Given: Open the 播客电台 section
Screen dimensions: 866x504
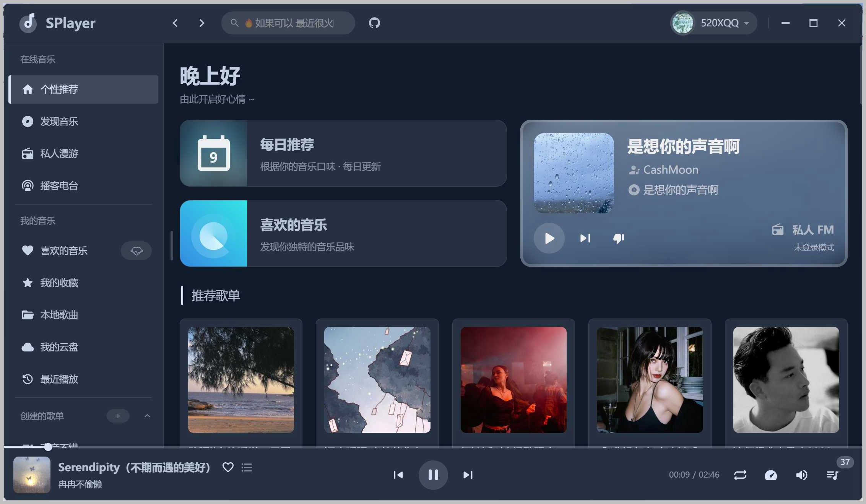Looking at the screenshot, I should tap(59, 186).
